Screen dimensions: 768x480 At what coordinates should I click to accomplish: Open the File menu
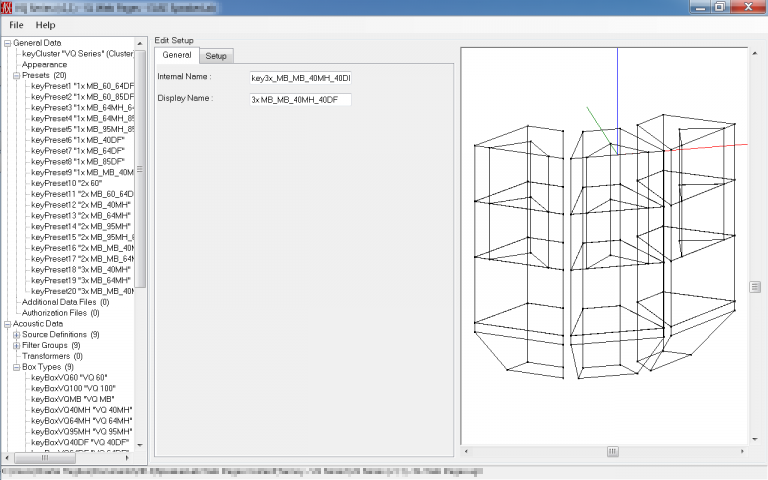click(16, 25)
